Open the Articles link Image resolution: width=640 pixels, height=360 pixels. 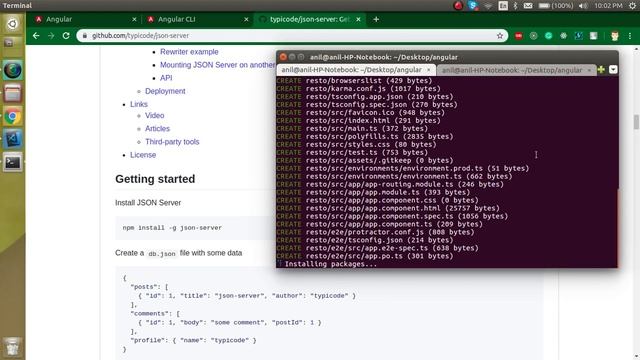tap(157, 129)
